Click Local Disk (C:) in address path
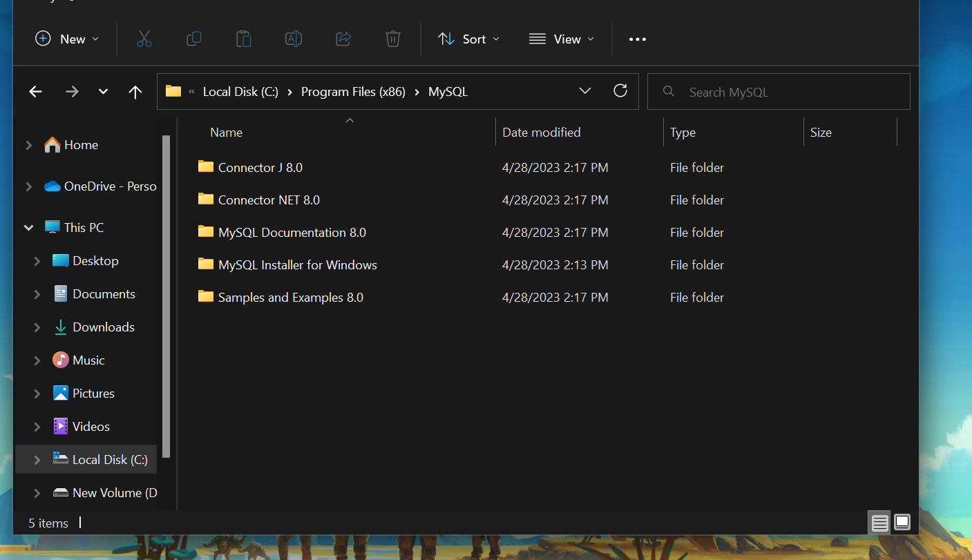This screenshot has height=560, width=972. pos(240,92)
